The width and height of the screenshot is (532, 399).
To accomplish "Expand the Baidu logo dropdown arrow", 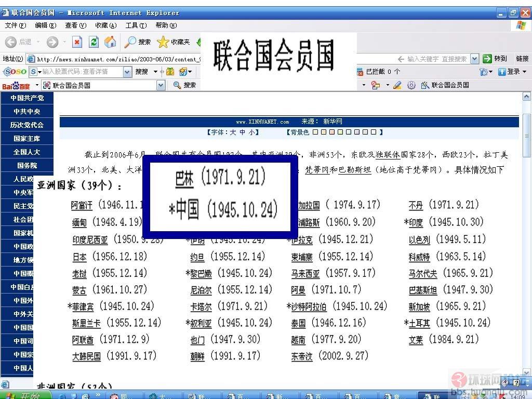I will 37,85.
